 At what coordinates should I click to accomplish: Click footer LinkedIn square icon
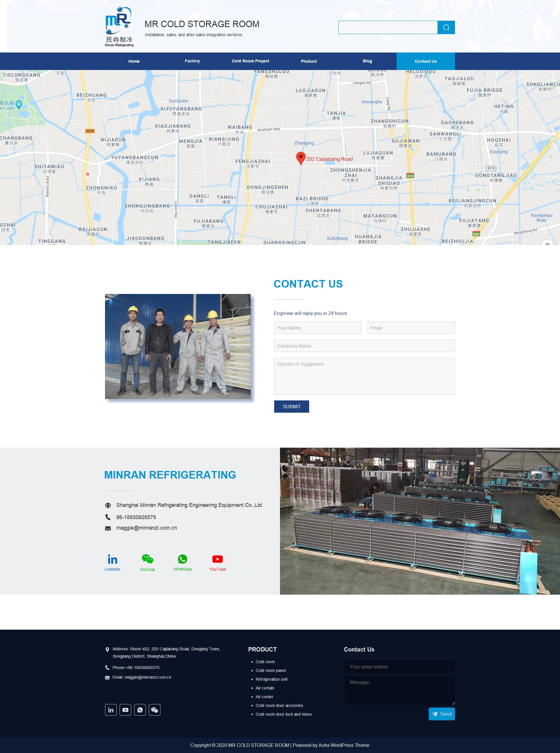pyautogui.click(x=111, y=710)
